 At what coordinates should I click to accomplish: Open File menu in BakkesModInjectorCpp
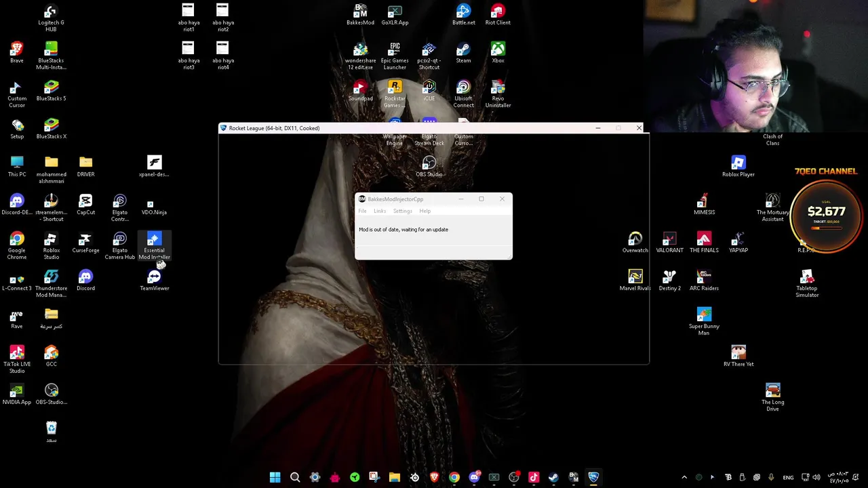point(362,211)
